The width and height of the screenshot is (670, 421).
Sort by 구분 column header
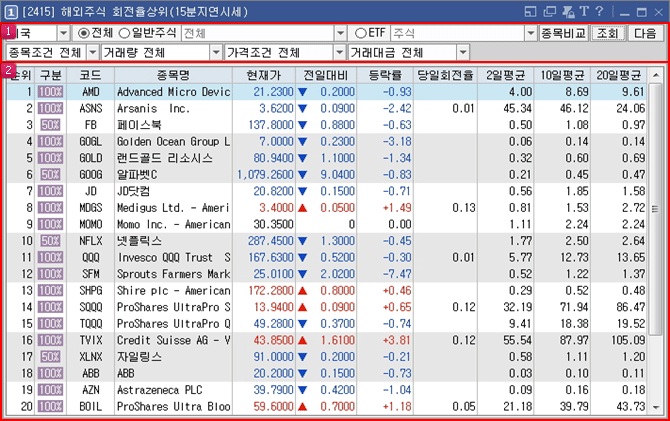[x=50, y=76]
